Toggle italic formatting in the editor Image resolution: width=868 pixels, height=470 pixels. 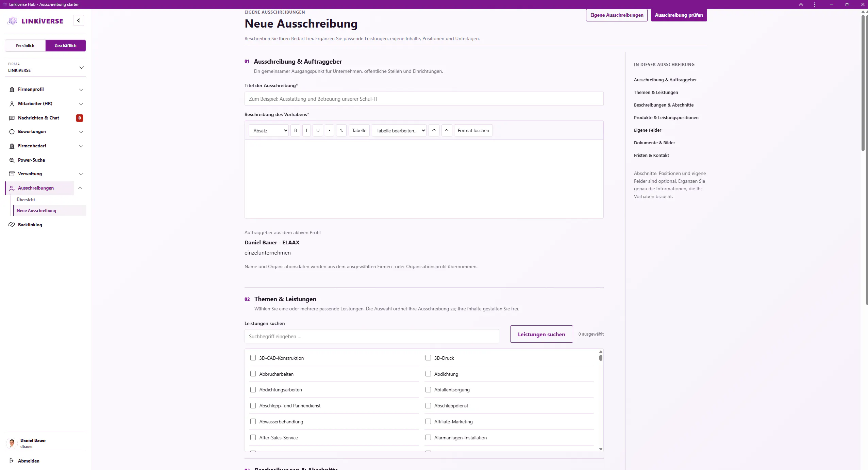click(306, 130)
